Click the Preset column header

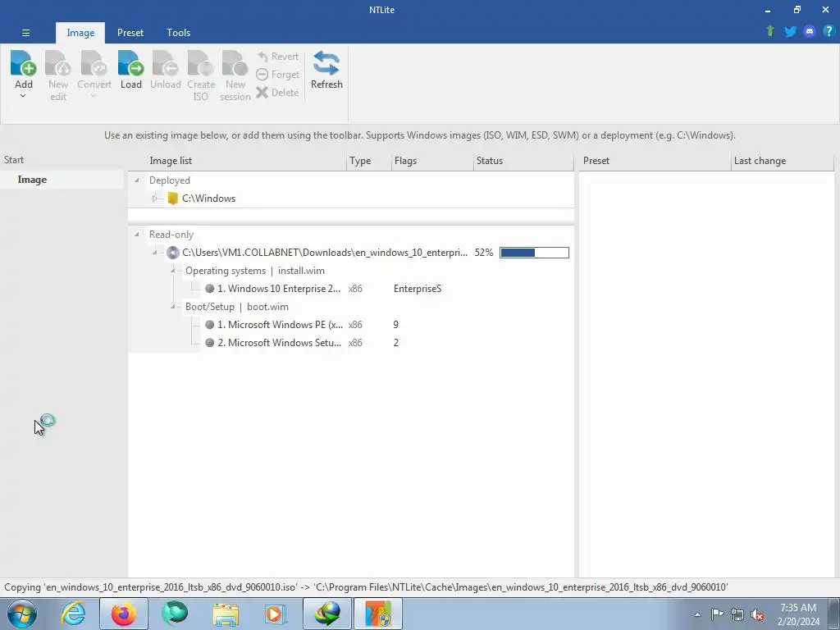pyautogui.click(x=596, y=161)
